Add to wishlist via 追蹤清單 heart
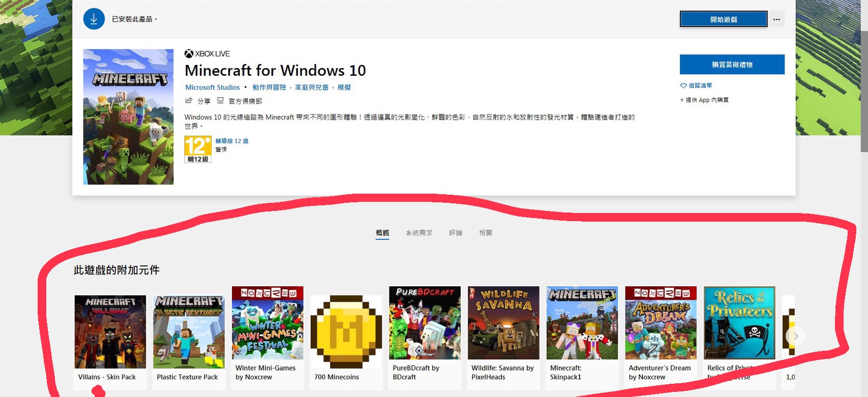868x397 pixels. pos(696,85)
